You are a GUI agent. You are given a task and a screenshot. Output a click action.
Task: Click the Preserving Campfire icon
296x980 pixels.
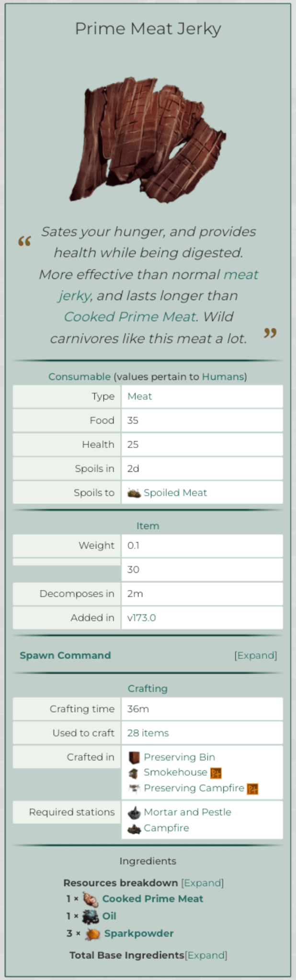tap(134, 788)
